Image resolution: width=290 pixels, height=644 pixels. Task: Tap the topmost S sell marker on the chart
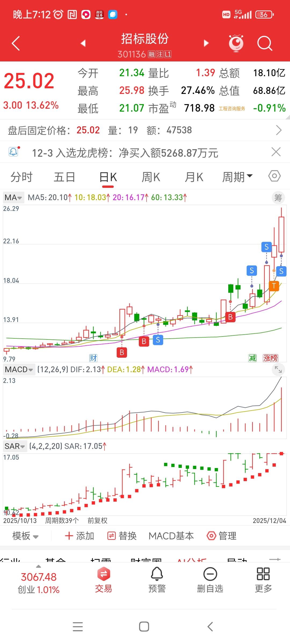[266, 247]
